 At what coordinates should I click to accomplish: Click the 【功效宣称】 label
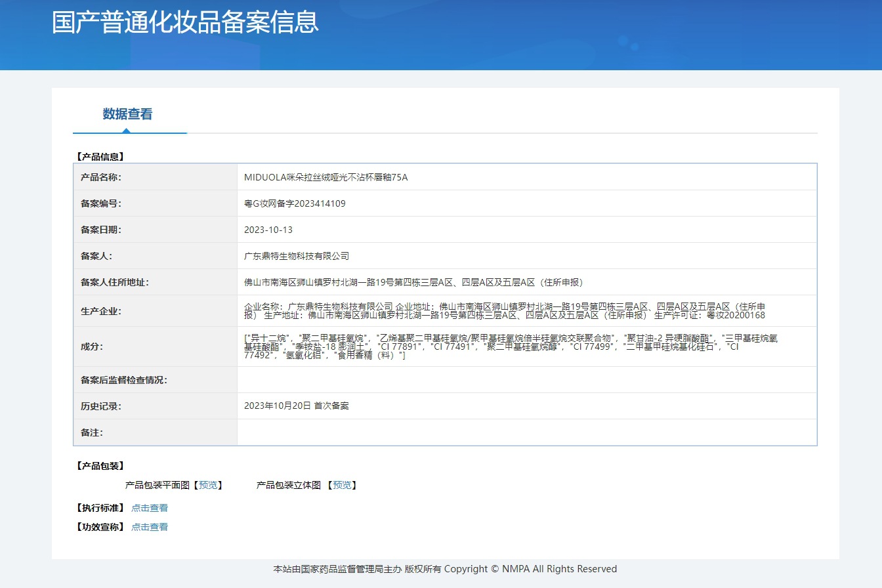100,527
